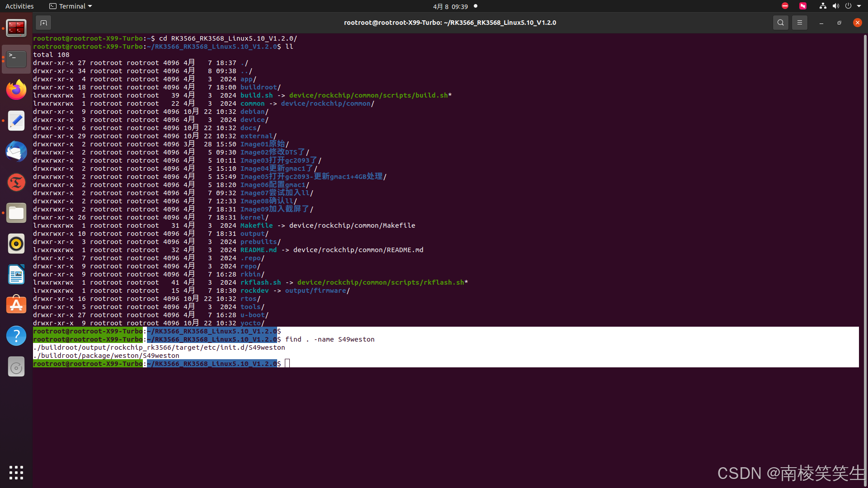Open the terminal hamburger menu
Viewport: 868px width, 488px height.
(x=799, y=23)
